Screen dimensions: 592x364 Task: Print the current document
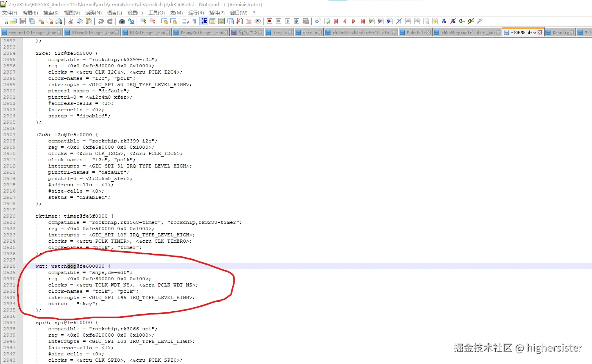pyautogui.click(x=59, y=21)
